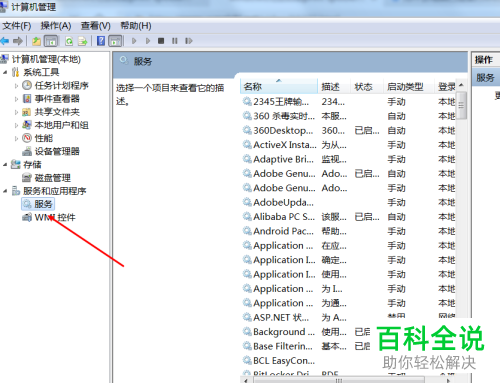Select Application I... service described 确定...
500x383 pixels.
point(348,260)
